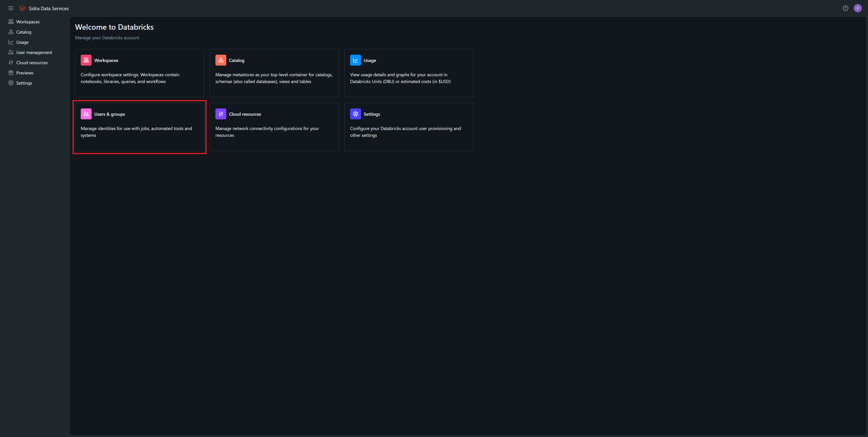
Task: Select Previews in the sidebar
Action: [24, 73]
